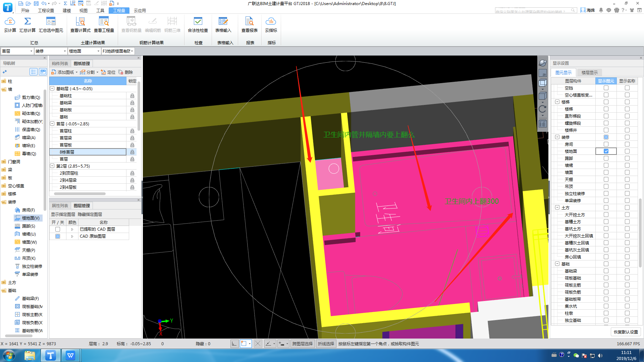Open F3地砖楼面 component dropdown
The image size is (644, 362).
118,51
